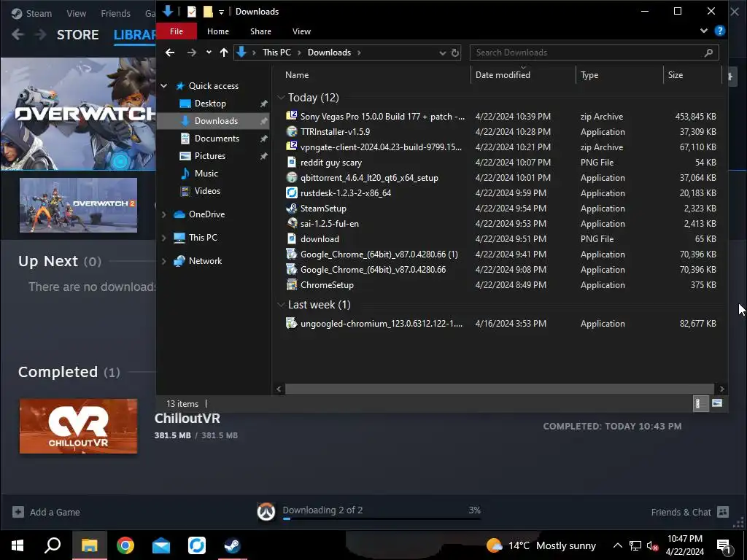747x560 pixels.
Task: Click the ChilloutVR thumbnail
Action: click(x=78, y=426)
